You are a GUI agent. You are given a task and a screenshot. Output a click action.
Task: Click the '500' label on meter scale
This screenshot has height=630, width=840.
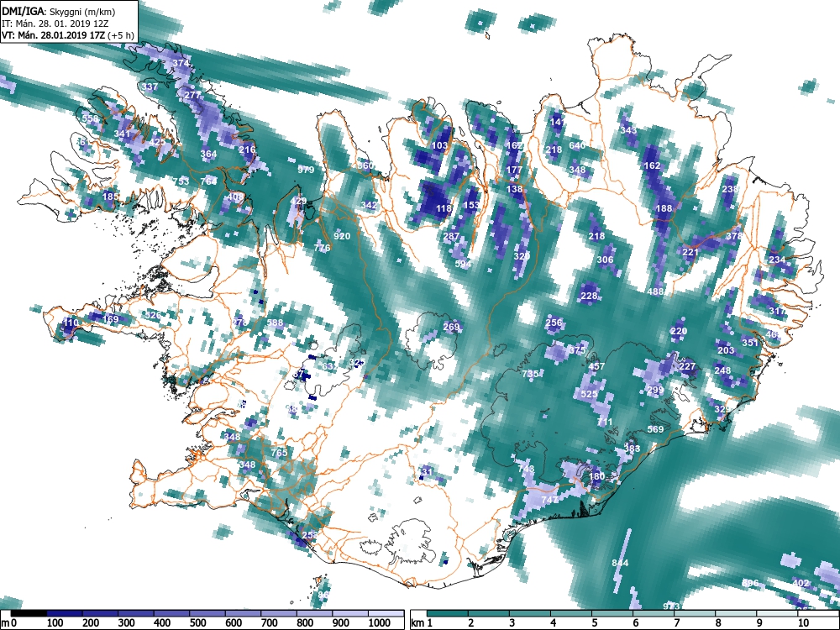point(197,623)
